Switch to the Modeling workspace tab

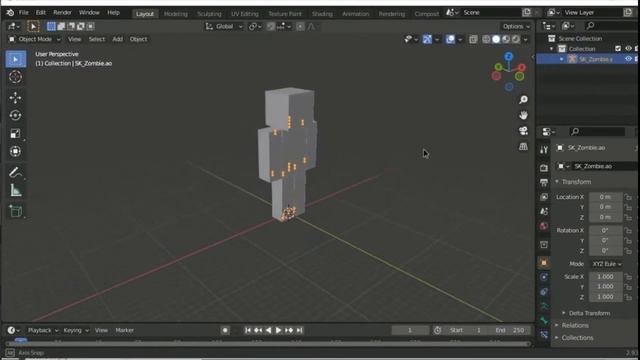176,14
